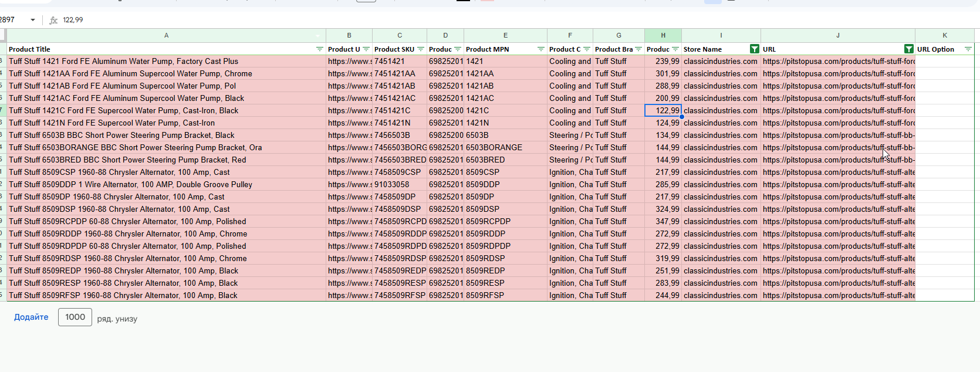Select the price cell 319,99
The width and height of the screenshot is (980, 372).
coord(663,258)
